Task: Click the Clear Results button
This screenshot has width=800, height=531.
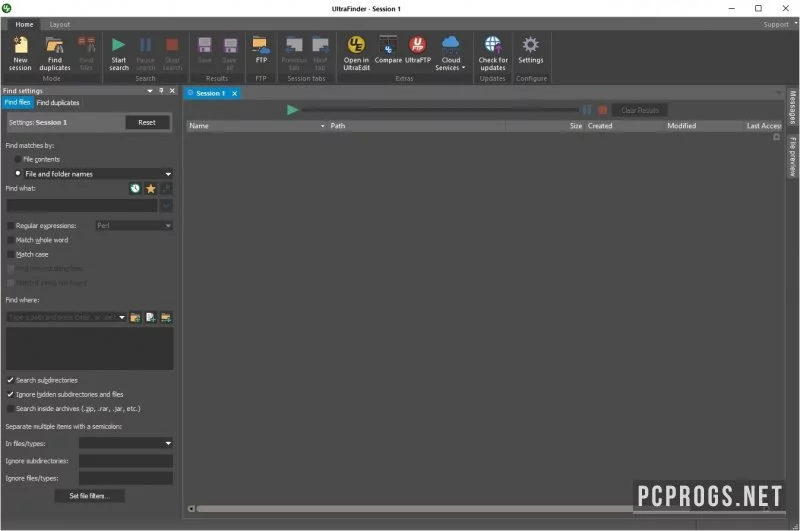Action: tap(640, 110)
